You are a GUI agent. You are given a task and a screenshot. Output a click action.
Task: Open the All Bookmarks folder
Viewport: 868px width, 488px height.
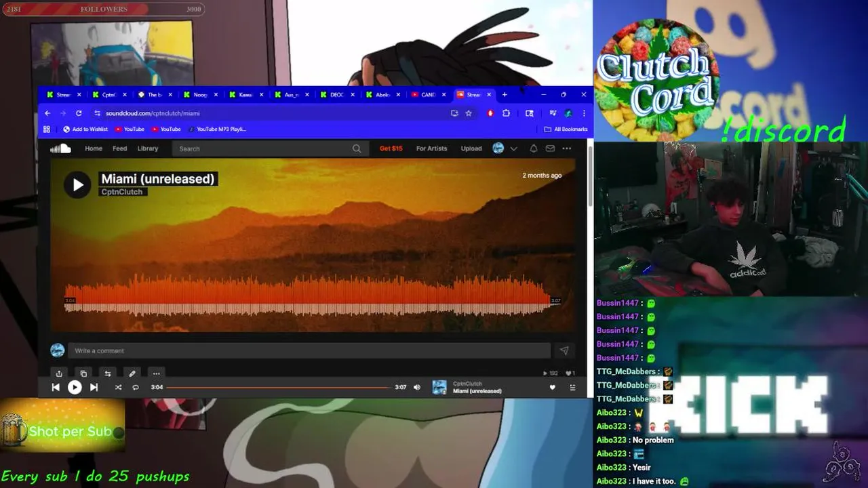[566, 129]
